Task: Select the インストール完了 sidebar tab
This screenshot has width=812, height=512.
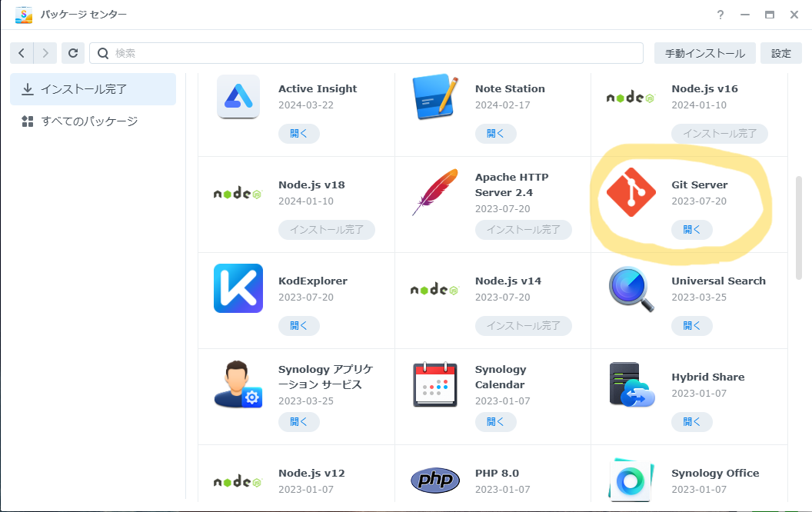Action: tap(93, 89)
